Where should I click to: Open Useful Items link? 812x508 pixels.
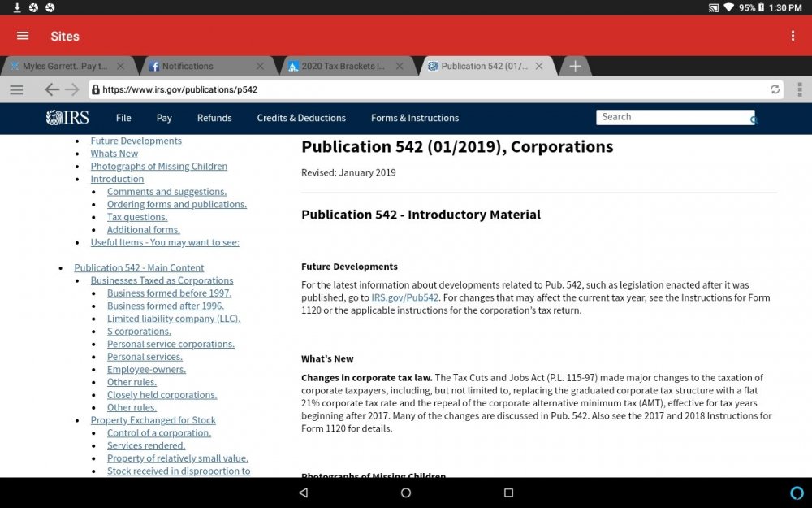165,242
